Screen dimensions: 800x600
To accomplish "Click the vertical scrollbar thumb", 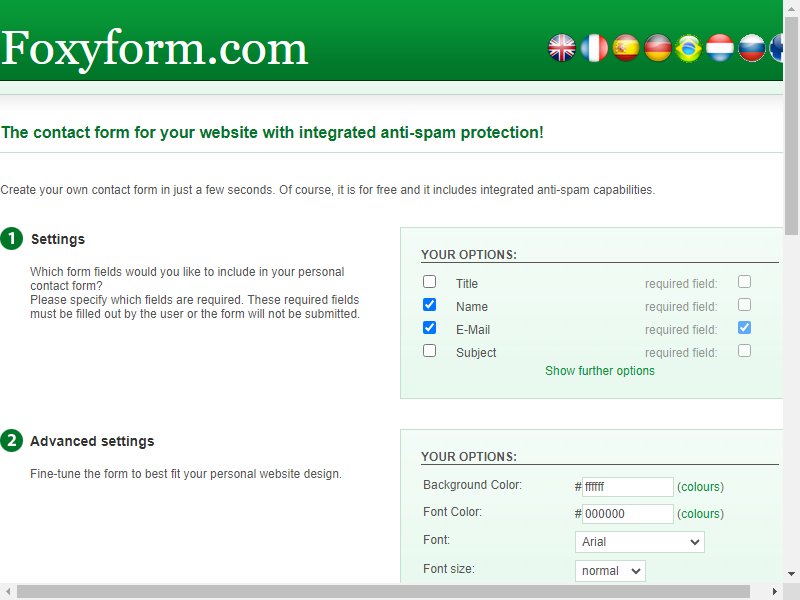I will tap(792, 125).
